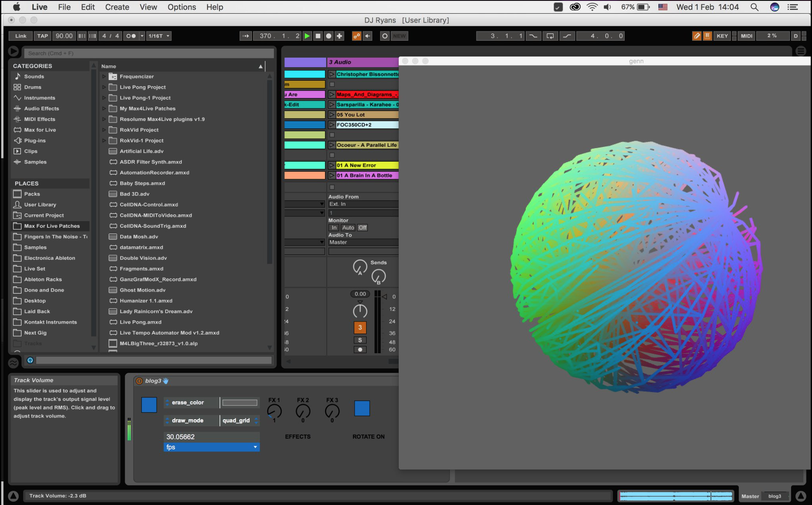This screenshot has width=812, height=505.
Task: Adjust the FX 1 knob in the blog3 device
Action: point(274,410)
